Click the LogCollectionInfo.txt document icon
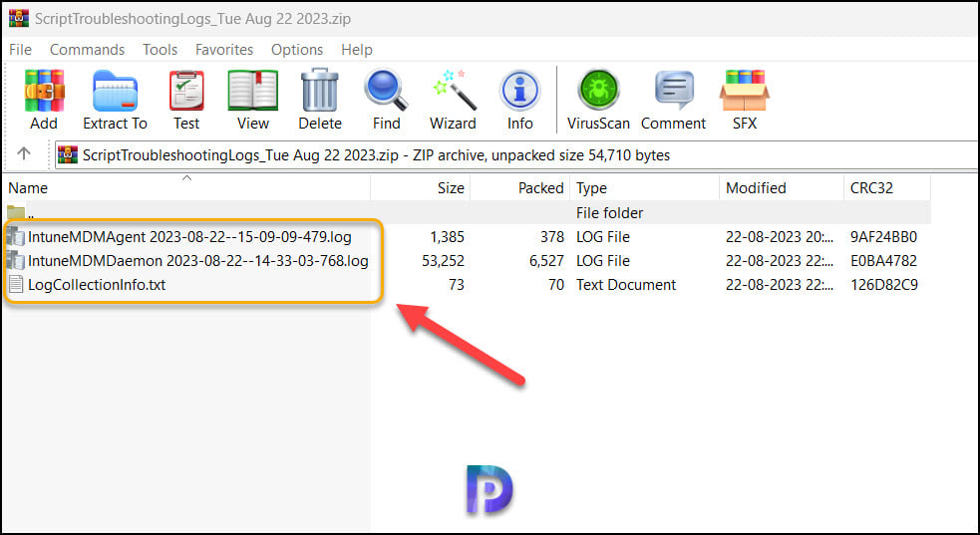Screen dimensions: 980x535 pyautogui.click(x=16, y=285)
